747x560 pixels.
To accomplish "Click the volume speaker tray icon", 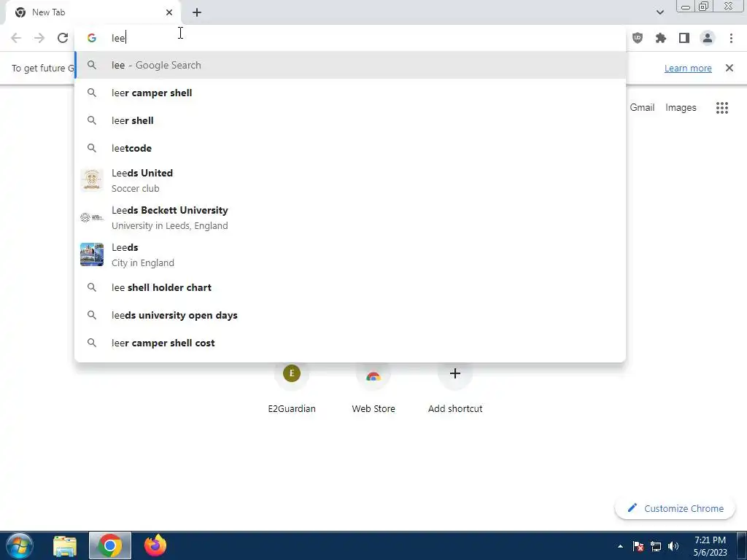I will click(673, 546).
